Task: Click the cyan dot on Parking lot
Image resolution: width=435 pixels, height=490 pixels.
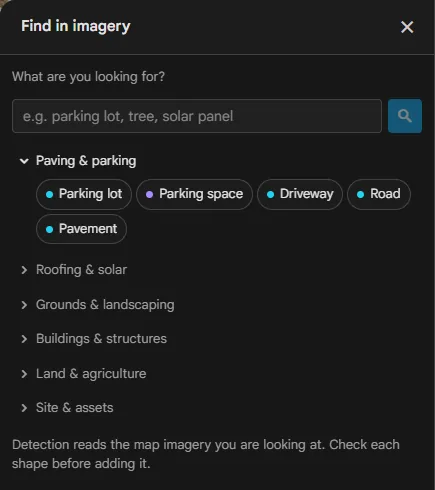Action: [x=49, y=195]
